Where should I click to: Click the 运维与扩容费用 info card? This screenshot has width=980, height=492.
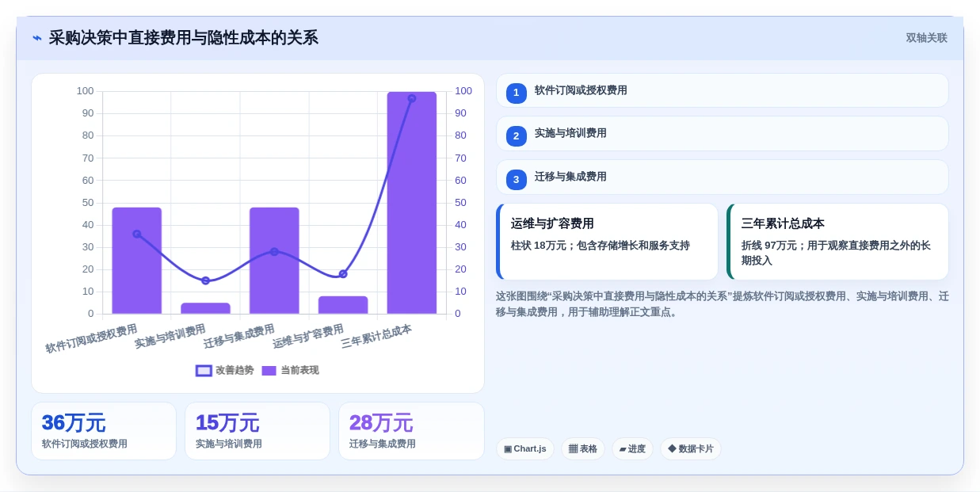coord(607,242)
